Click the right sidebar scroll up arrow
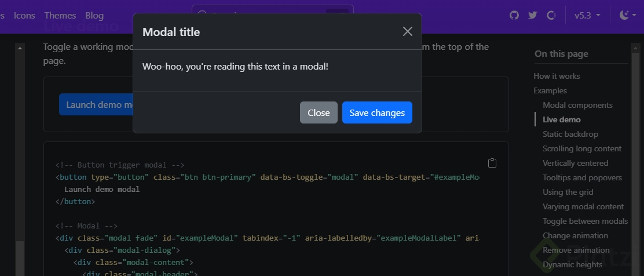 click(x=636, y=48)
